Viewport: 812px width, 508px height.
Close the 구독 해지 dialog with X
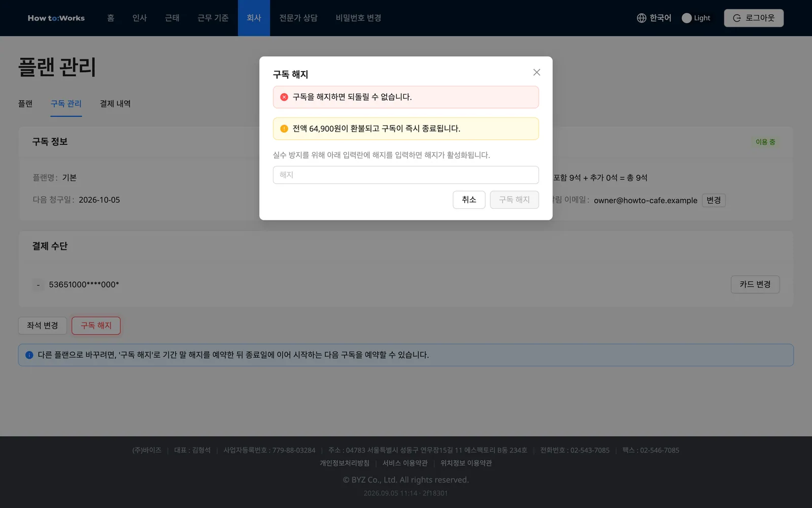[x=536, y=73]
